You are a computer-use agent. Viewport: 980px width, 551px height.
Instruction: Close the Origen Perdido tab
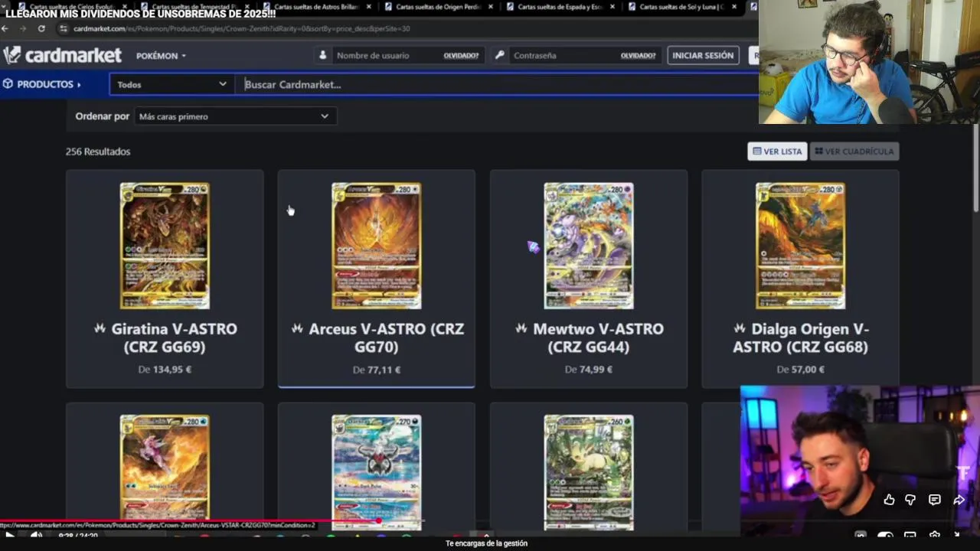pos(490,7)
